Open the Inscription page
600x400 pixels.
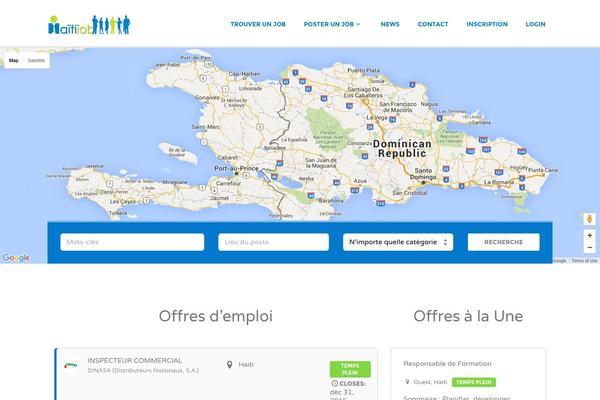[x=487, y=24]
